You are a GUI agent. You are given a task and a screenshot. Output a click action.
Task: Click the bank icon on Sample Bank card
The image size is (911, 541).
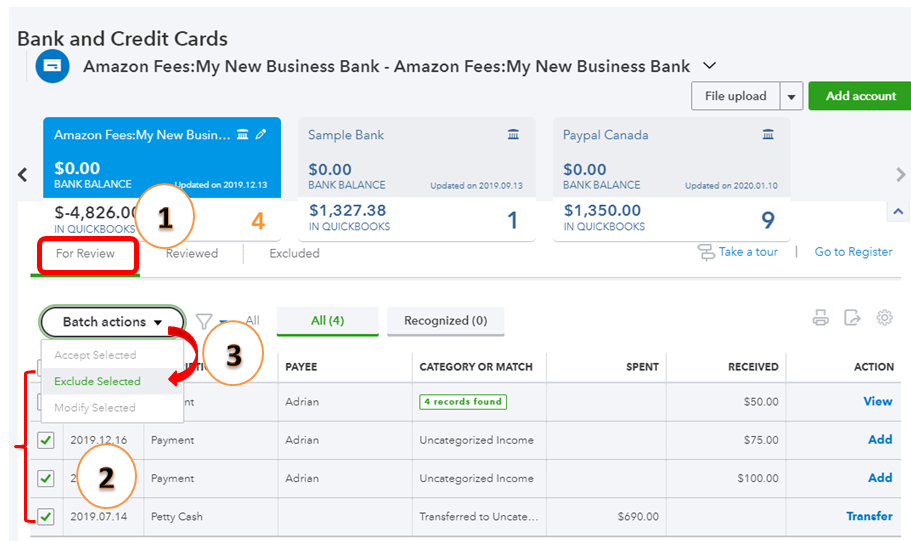513,135
